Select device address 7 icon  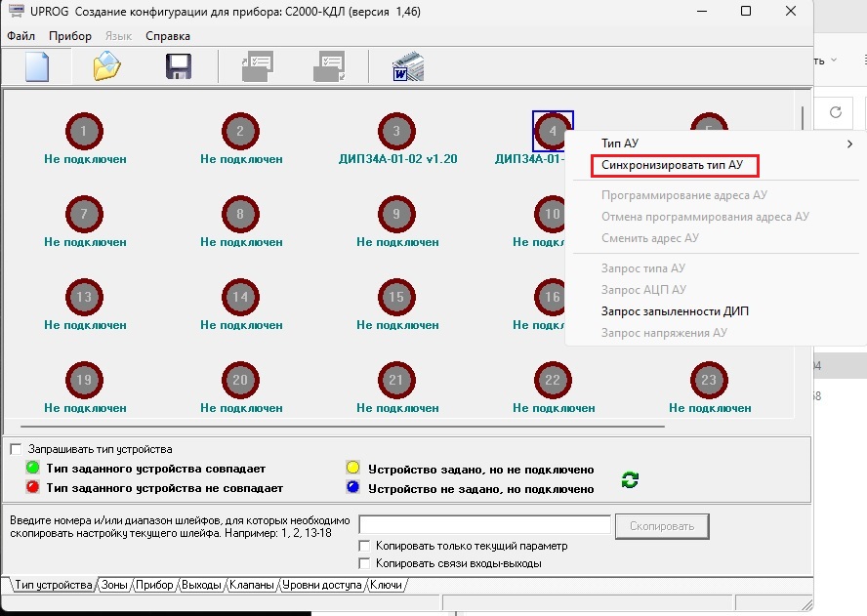coord(84,214)
